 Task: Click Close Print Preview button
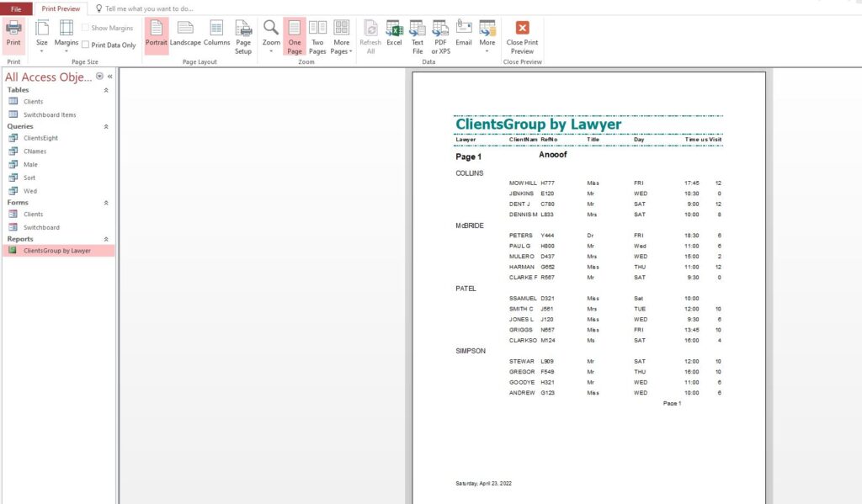(x=522, y=36)
